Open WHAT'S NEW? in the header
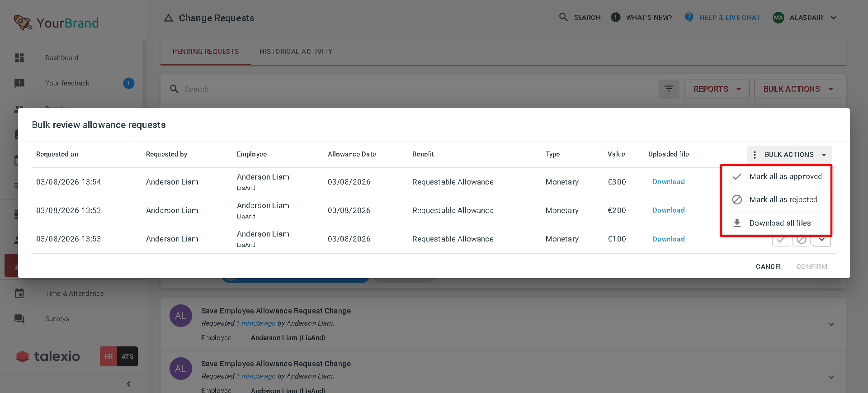The height and width of the screenshot is (393, 868). (x=642, y=17)
